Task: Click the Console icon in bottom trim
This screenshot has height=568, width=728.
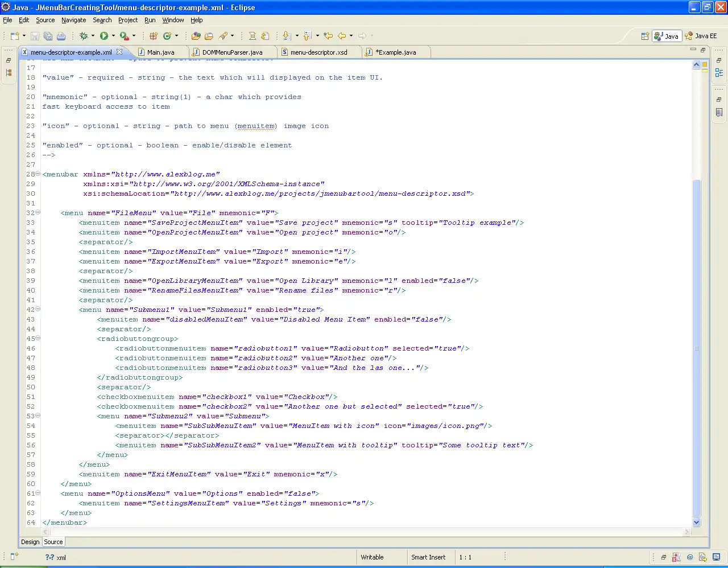Action: click(716, 557)
